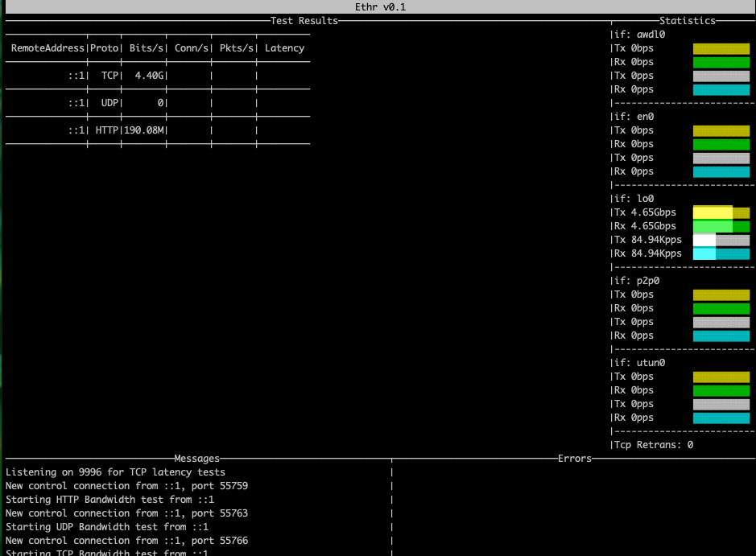Click the control connection message for port 55763
756x556 pixels.
[x=126, y=513]
